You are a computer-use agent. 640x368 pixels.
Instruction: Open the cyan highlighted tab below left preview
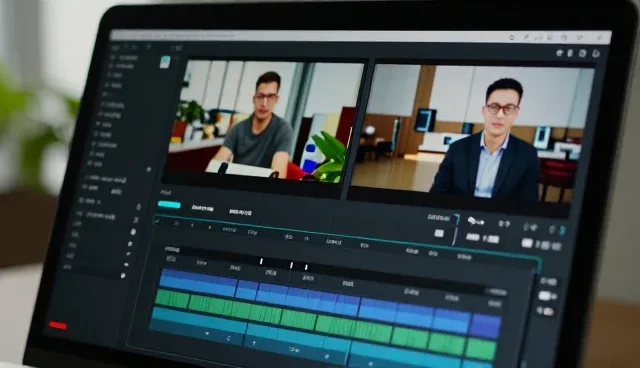tap(169, 205)
